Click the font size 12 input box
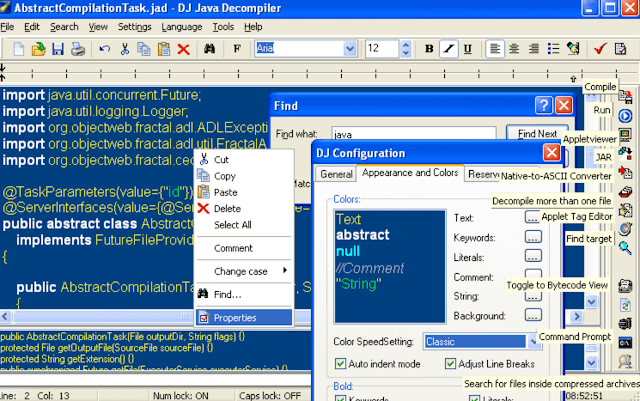 point(382,49)
